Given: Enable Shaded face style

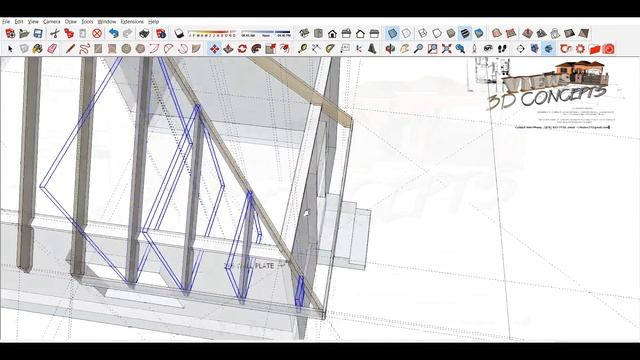Looking at the screenshot, I should pos(451,33).
